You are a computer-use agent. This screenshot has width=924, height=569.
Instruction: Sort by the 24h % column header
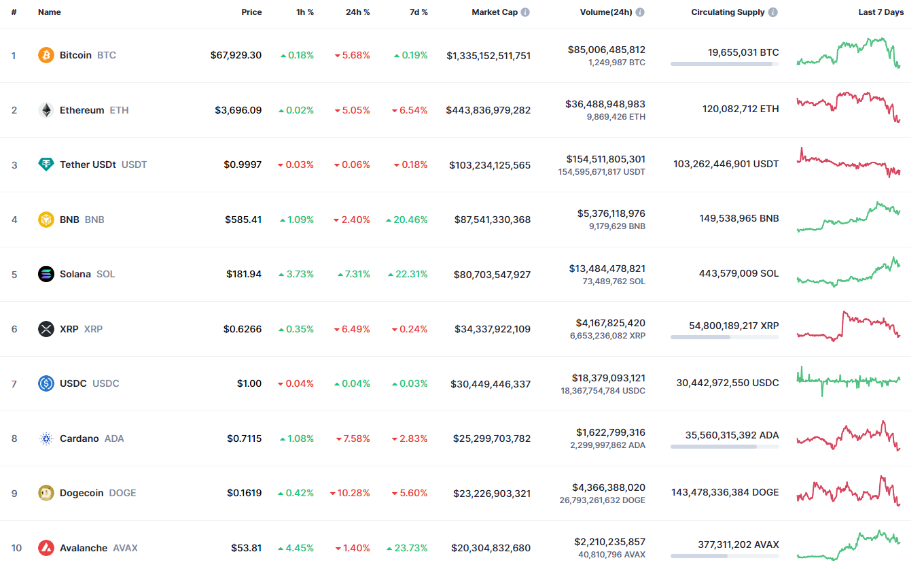tap(357, 12)
